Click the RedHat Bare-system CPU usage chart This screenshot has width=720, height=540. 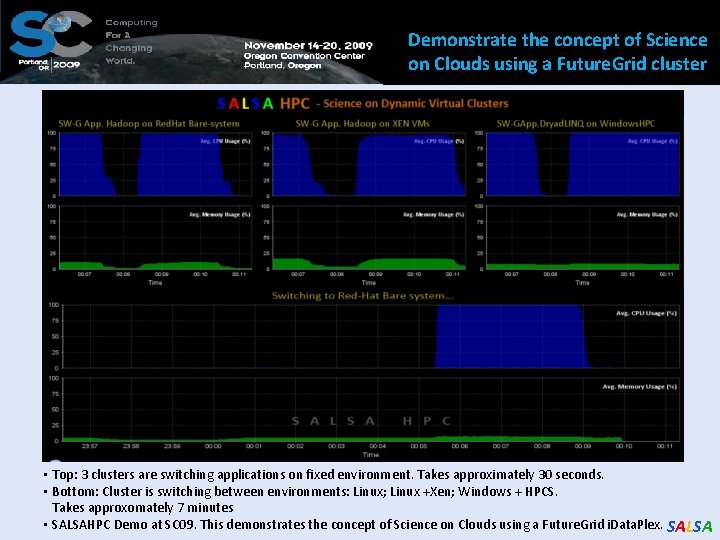click(156, 164)
